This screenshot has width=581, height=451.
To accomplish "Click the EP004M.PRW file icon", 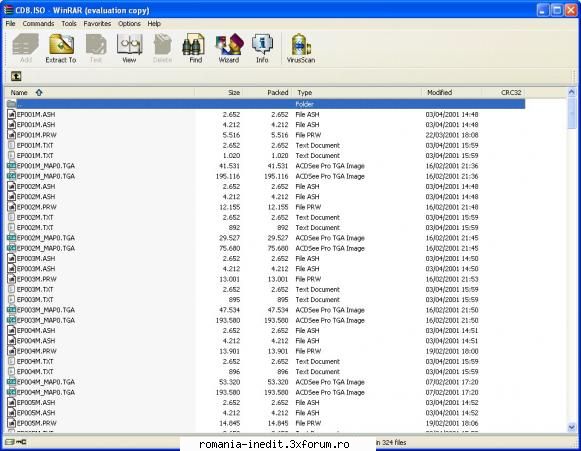I will coord(11,351).
